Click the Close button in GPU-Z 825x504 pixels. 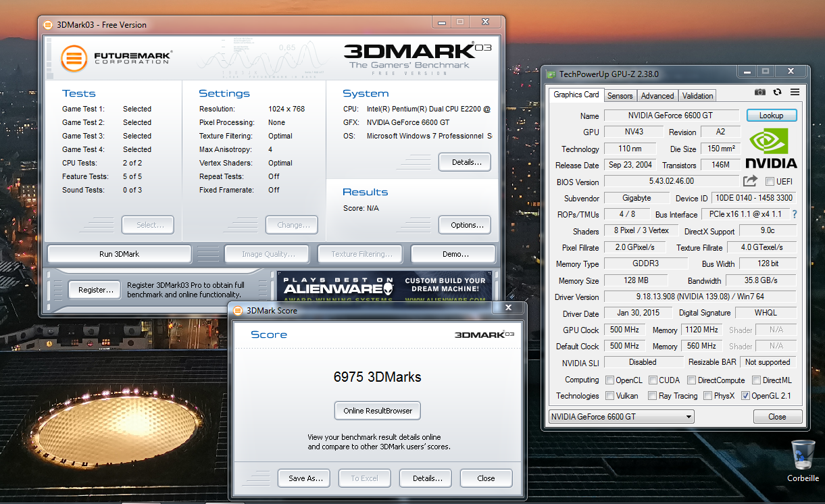click(777, 417)
